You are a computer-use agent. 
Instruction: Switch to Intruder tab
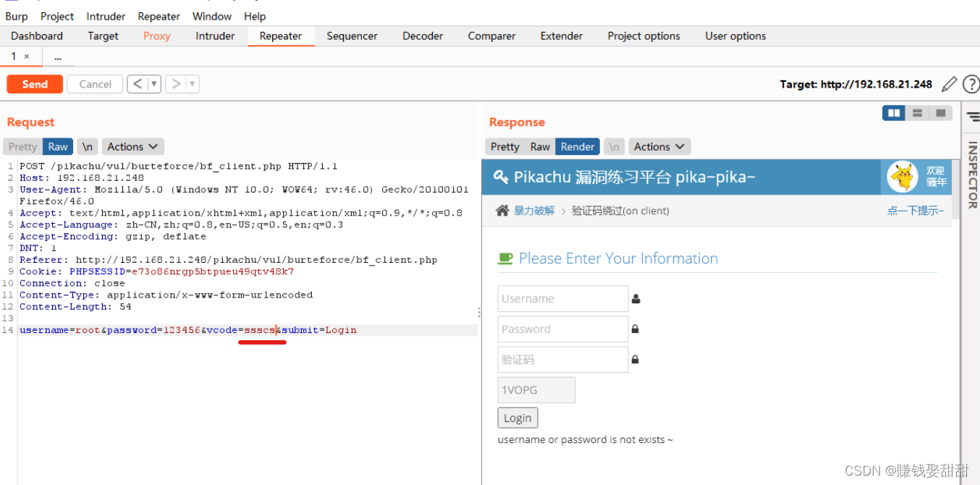coord(215,35)
